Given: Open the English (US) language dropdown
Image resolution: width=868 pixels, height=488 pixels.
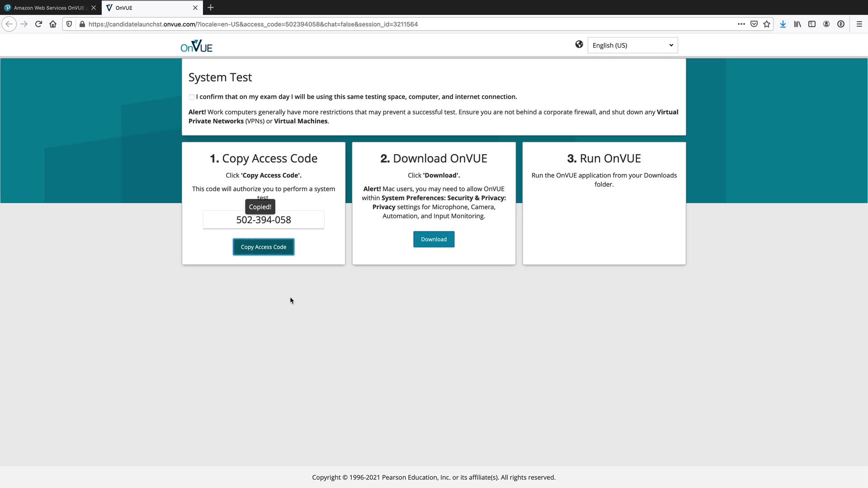Looking at the screenshot, I should (x=632, y=45).
